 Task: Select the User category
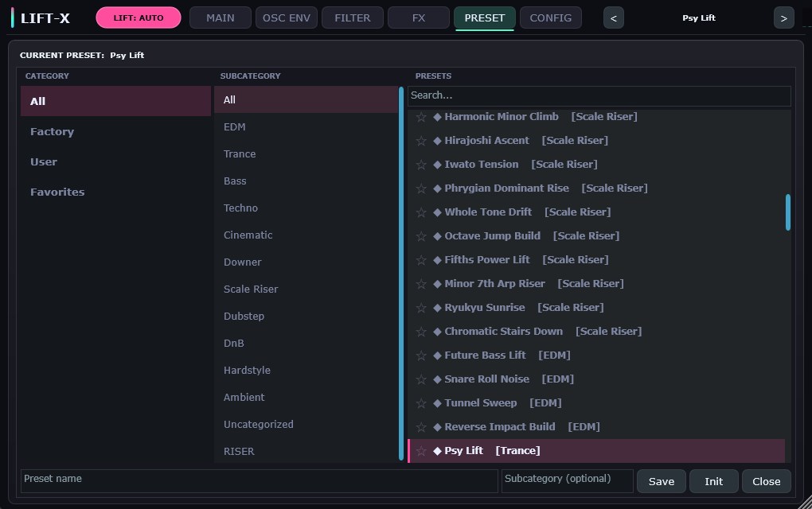pos(115,161)
